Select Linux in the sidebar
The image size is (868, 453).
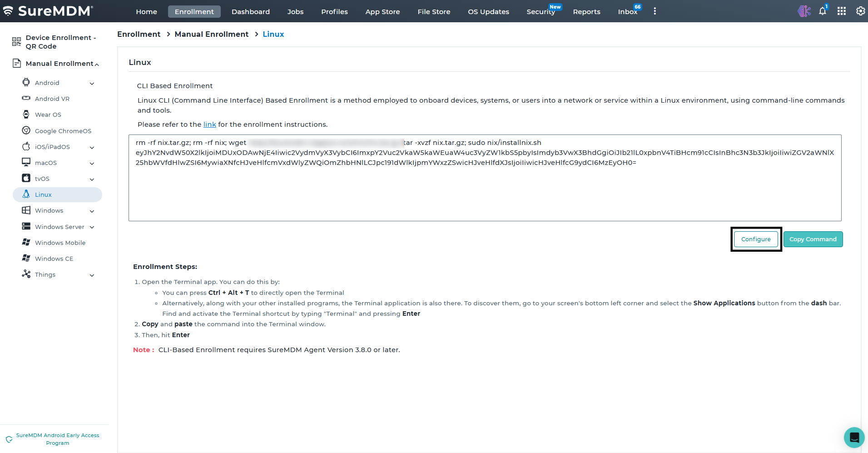point(57,194)
